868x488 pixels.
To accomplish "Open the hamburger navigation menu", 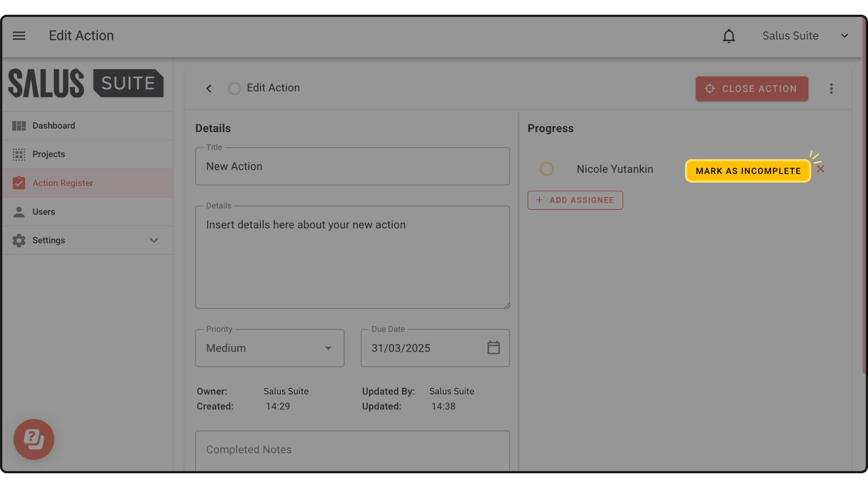I will 19,36.
